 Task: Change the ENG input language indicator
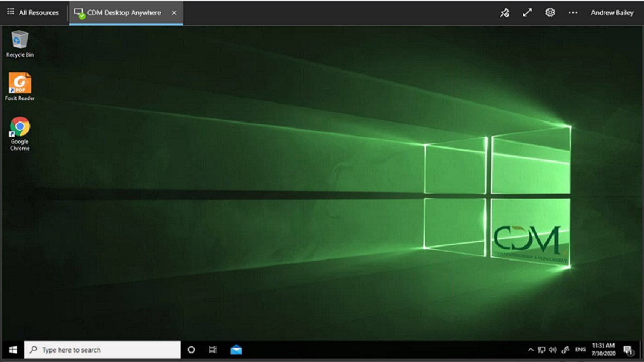[580, 350]
